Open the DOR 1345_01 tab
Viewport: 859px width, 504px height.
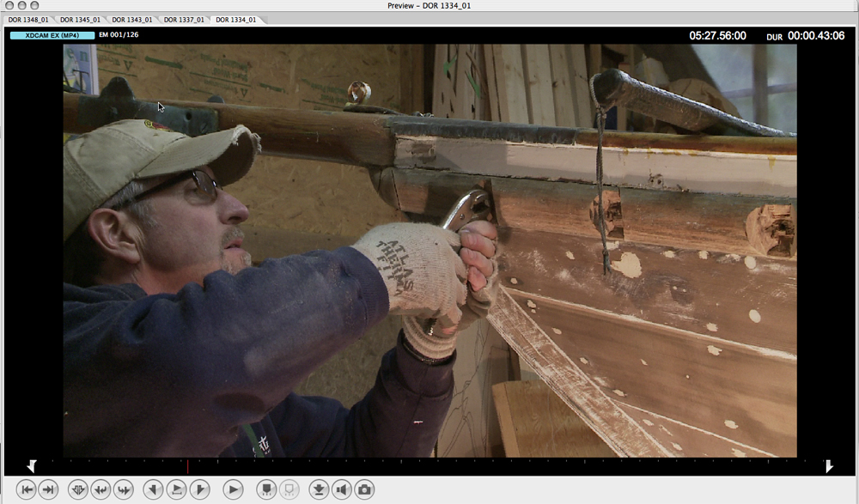pos(80,19)
